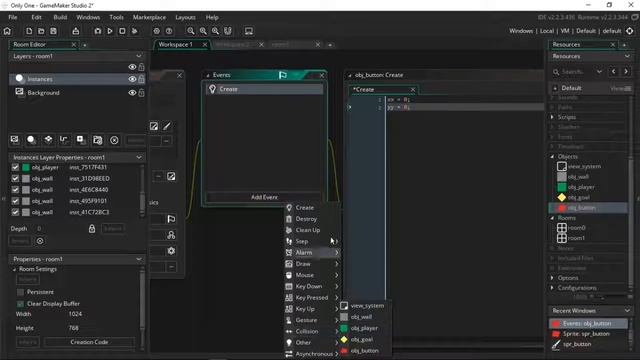Open a project using the folder icon
Viewport: 640px width, 360px height.
click(41, 31)
